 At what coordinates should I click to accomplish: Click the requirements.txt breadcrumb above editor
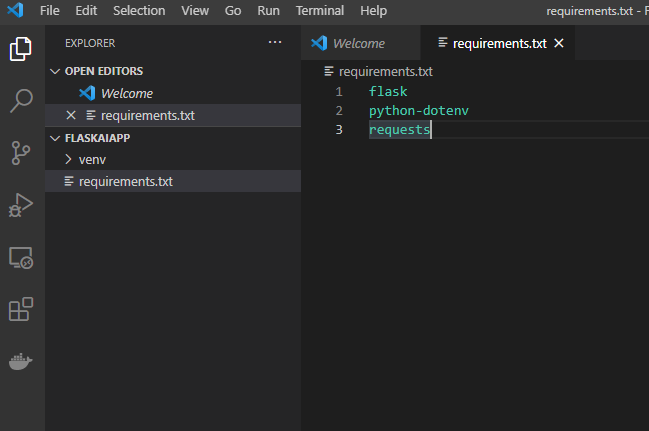[x=385, y=71]
